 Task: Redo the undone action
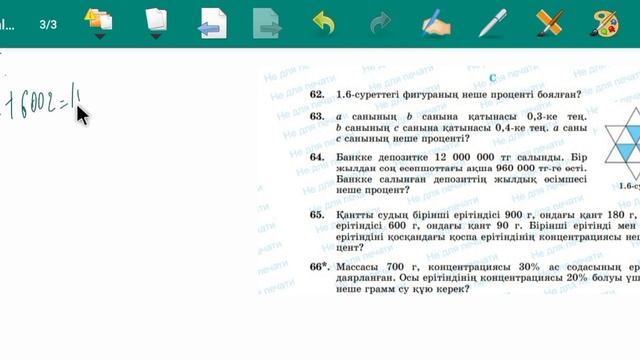tap(380, 23)
